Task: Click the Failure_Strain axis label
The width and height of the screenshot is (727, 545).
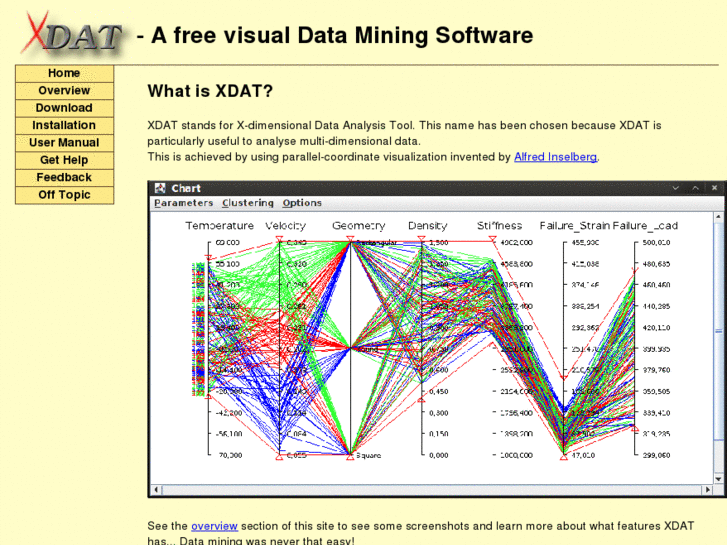Action: (574, 226)
